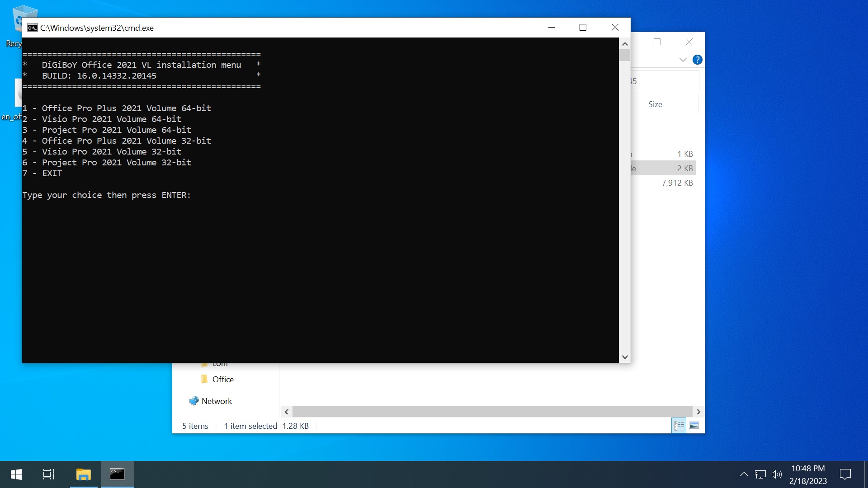868x488 pixels.
Task: Open the File Explorer help icon
Action: [x=698, y=60]
